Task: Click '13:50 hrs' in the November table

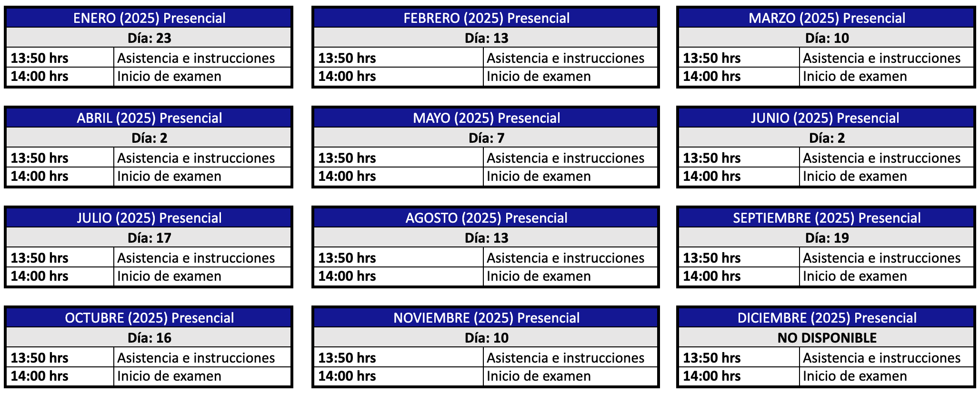Action: click(347, 358)
